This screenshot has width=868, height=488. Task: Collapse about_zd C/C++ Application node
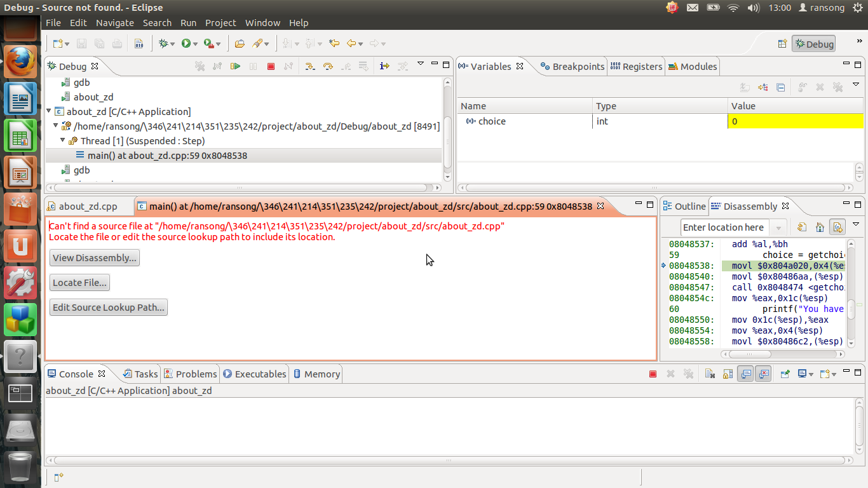point(49,111)
